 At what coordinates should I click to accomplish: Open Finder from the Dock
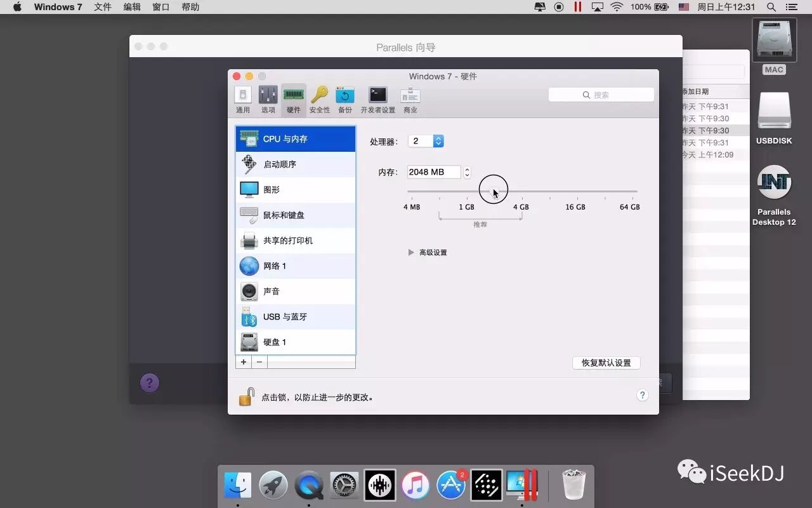238,486
